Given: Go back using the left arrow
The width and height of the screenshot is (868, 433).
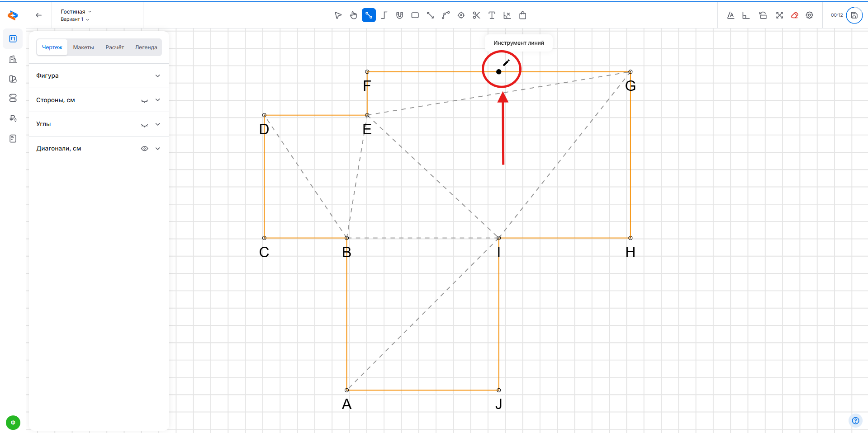Looking at the screenshot, I should pos(39,15).
